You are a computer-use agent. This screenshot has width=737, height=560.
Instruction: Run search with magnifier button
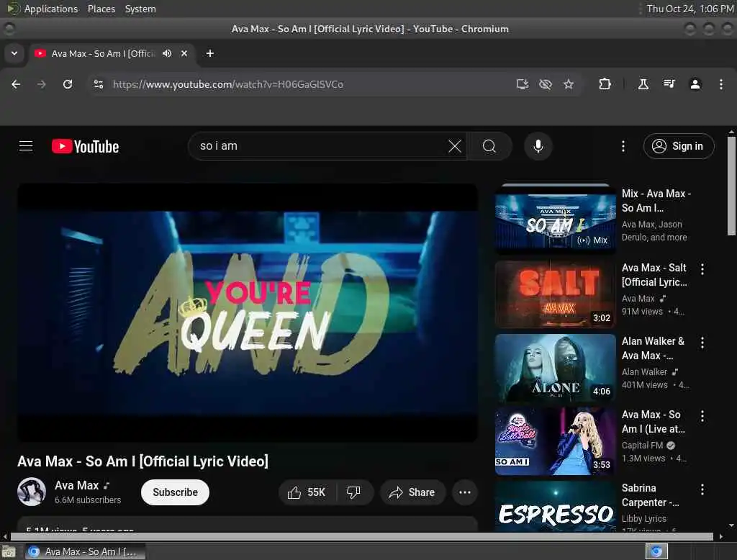click(489, 146)
